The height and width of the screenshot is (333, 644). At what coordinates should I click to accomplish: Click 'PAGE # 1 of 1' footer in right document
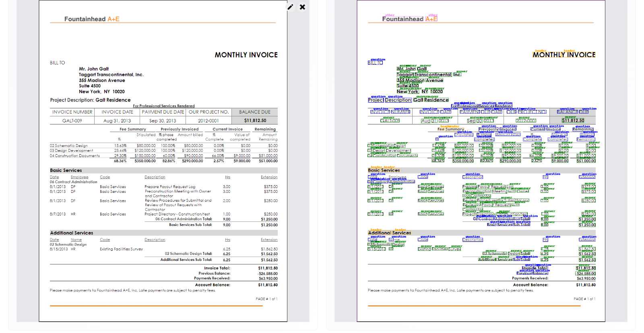pos(584,299)
